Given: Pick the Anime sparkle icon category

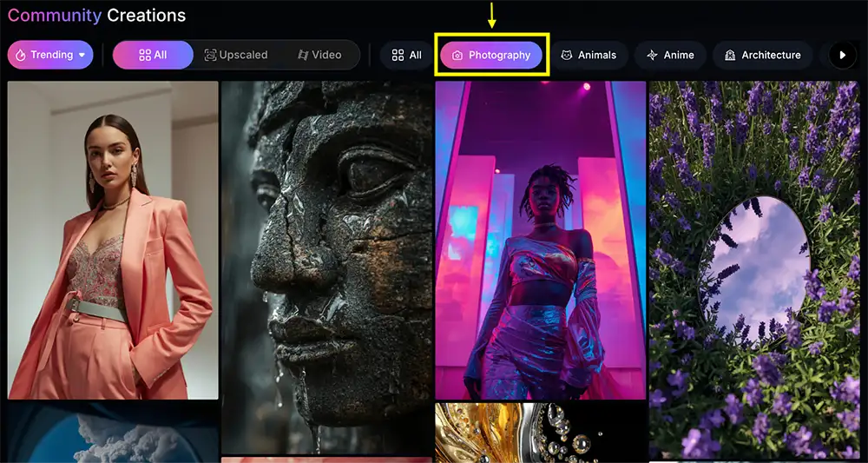Looking at the screenshot, I should click(x=652, y=55).
